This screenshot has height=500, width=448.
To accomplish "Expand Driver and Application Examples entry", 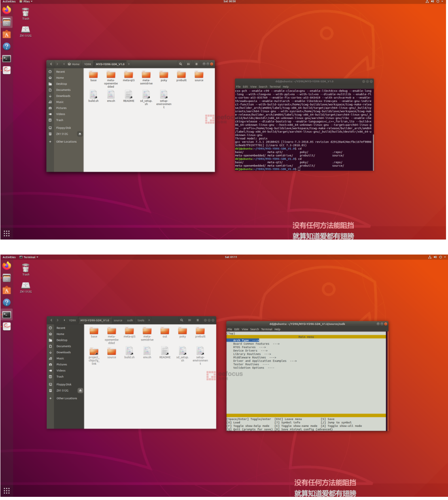I will click(265, 361).
